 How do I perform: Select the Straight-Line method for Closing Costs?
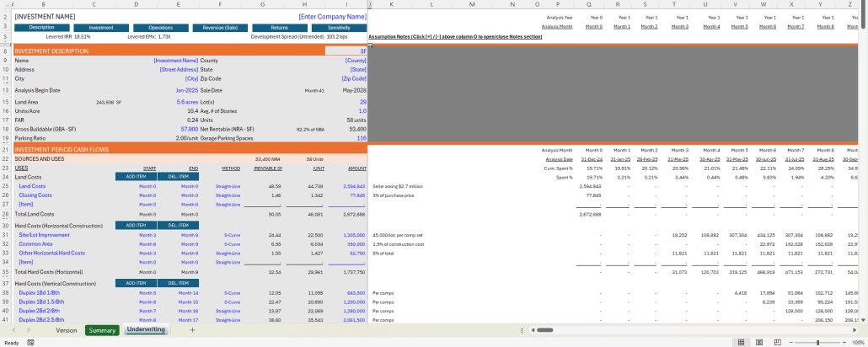coord(228,195)
